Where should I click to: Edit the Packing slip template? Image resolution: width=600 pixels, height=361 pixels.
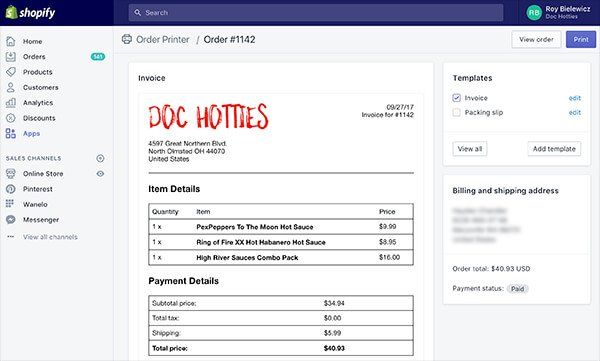pyautogui.click(x=575, y=113)
